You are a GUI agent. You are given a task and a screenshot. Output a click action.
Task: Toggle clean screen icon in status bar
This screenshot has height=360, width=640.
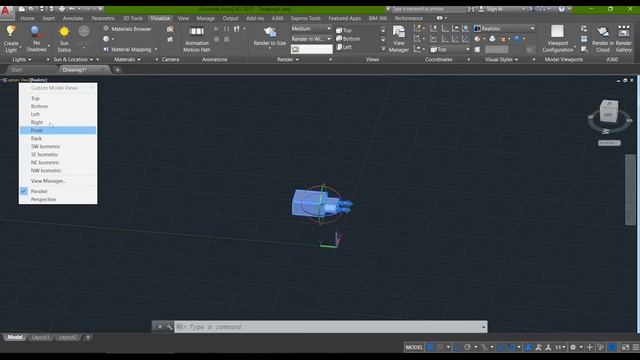click(x=626, y=347)
